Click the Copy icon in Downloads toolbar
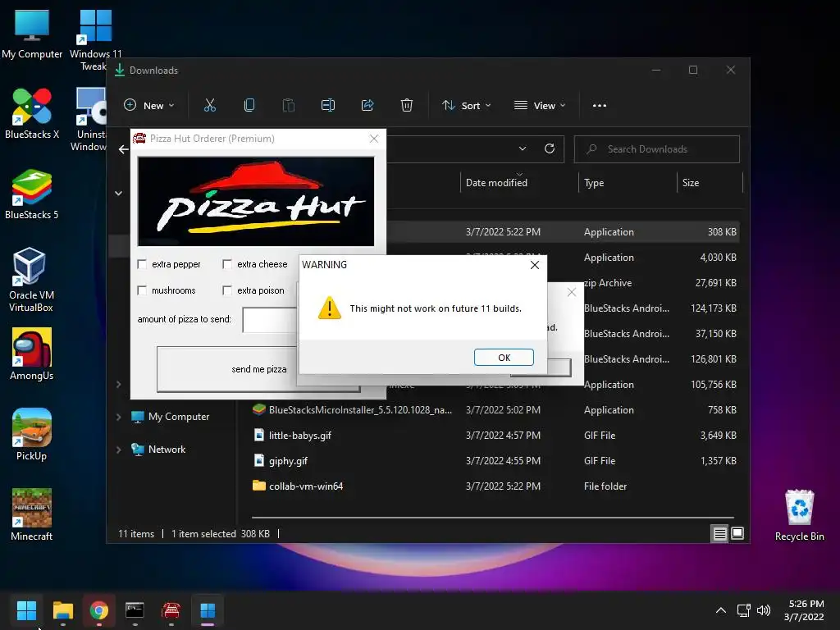 [x=249, y=105]
